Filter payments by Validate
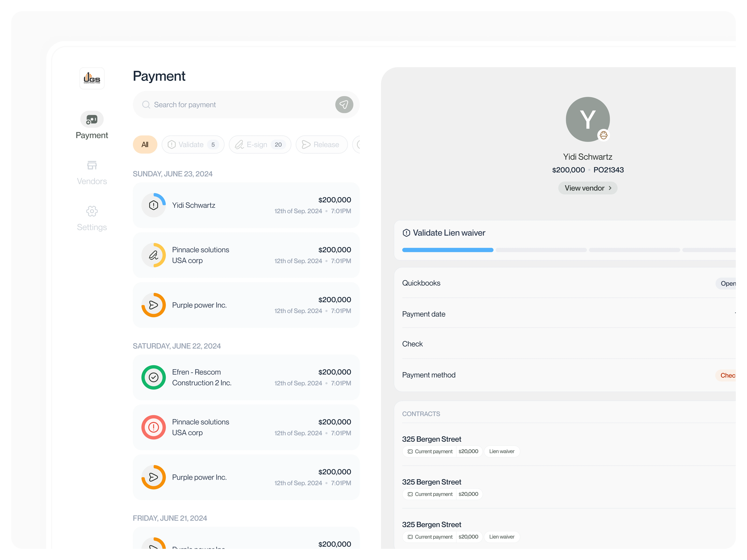The width and height of the screenshot is (747, 560). 193,144
